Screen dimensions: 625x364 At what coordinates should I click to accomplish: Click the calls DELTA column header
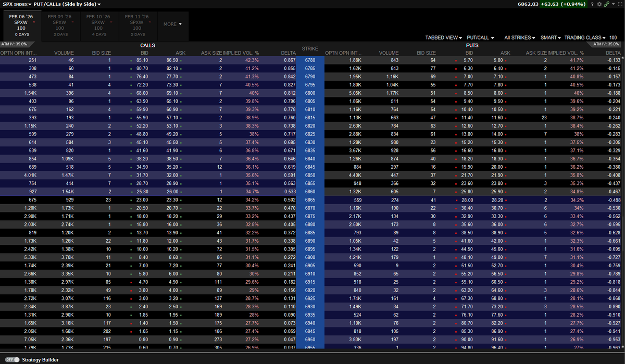coord(289,53)
